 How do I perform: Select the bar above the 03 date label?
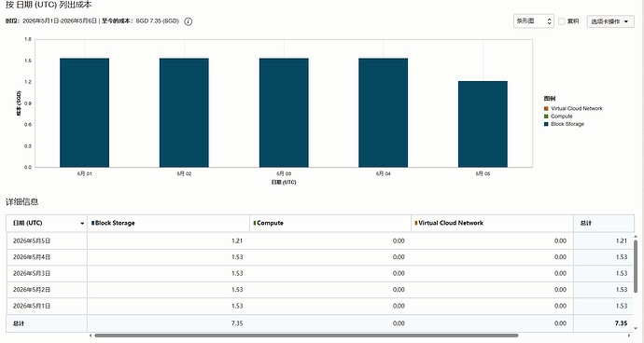pyautogui.click(x=284, y=113)
